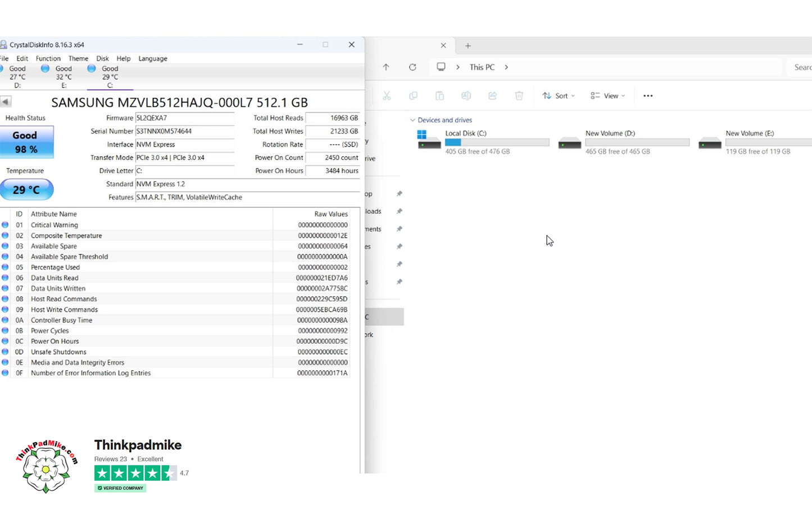Click the Composite Temperature status indicator
Image resolution: width=812 pixels, height=510 pixels.
(x=5, y=235)
